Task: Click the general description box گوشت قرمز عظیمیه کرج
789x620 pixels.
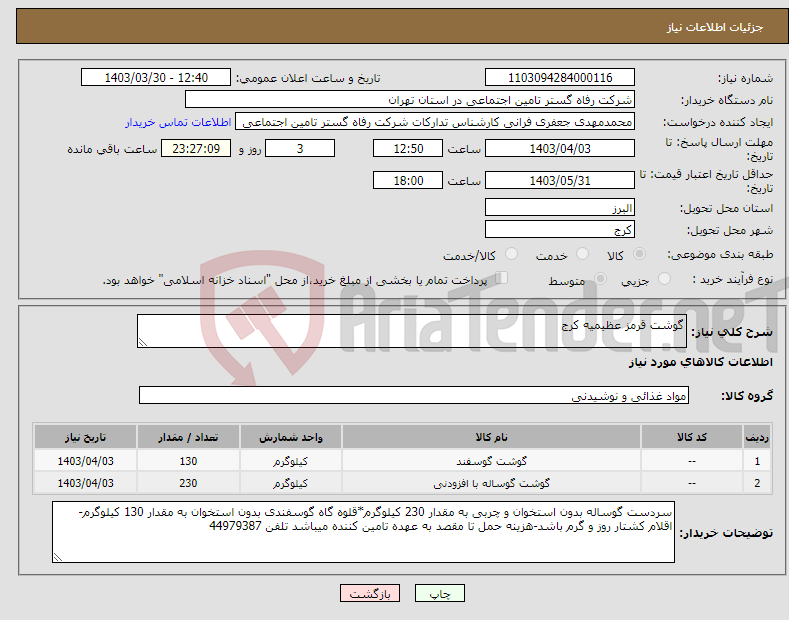Action: (412, 331)
